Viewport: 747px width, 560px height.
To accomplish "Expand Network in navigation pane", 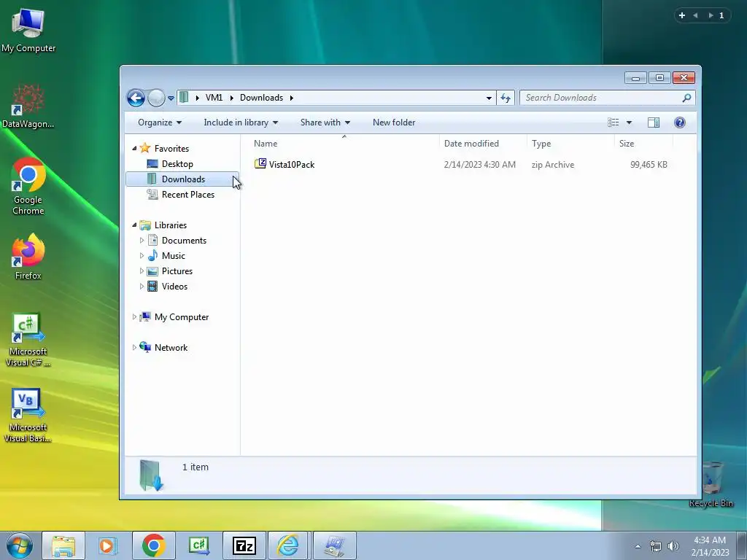I will 134,348.
